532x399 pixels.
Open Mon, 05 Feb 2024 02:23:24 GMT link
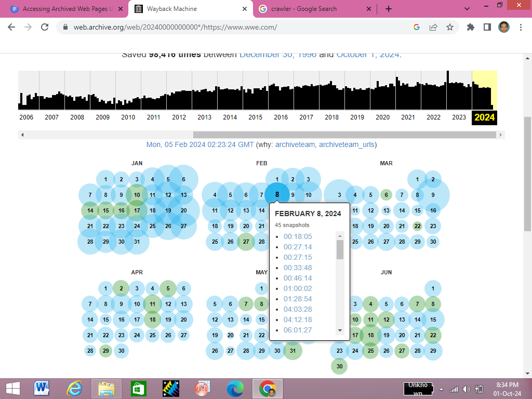coord(200,144)
